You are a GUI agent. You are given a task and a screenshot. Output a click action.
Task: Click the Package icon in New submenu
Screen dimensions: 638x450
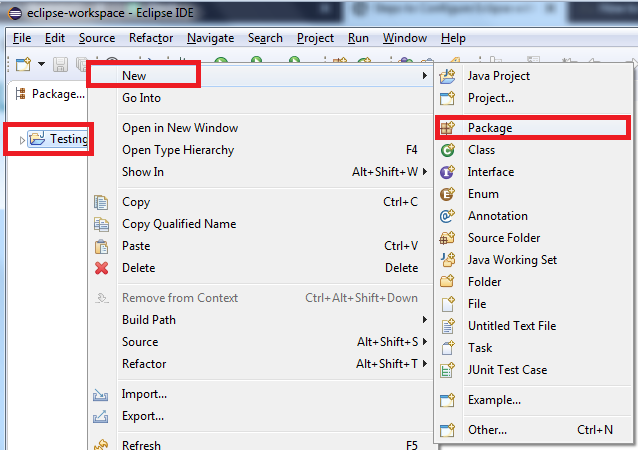pos(448,128)
